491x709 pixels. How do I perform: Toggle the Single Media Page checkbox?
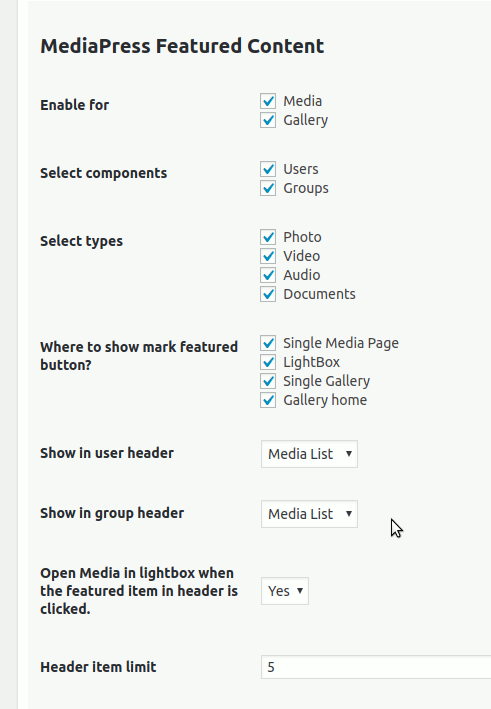pos(268,343)
